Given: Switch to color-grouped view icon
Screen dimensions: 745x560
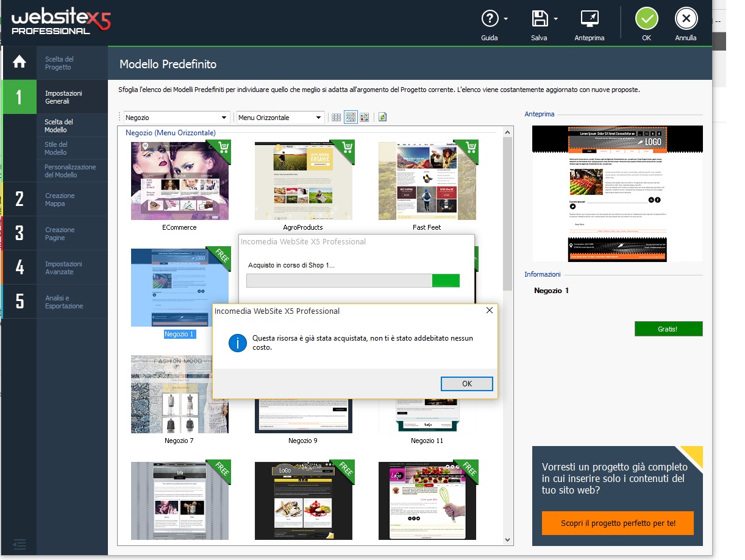Looking at the screenshot, I should coord(364,118).
